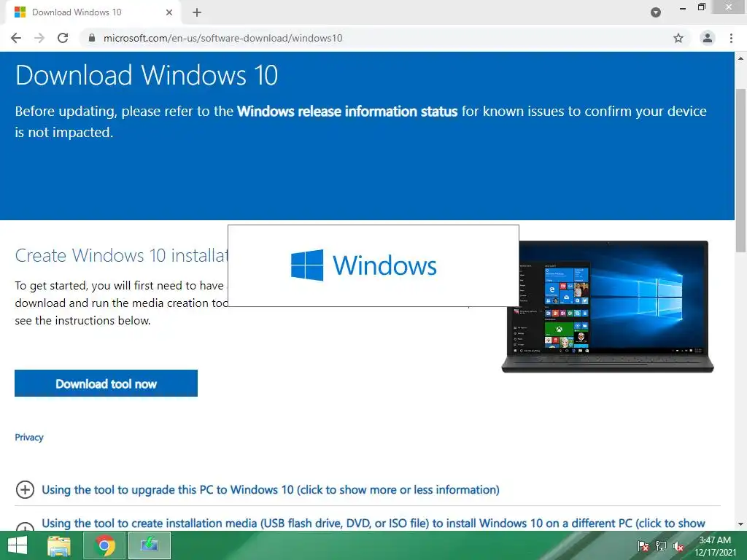The image size is (747, 560).
Task: Open File Explorer from the taskbar
Action: (x=60, y=545)
